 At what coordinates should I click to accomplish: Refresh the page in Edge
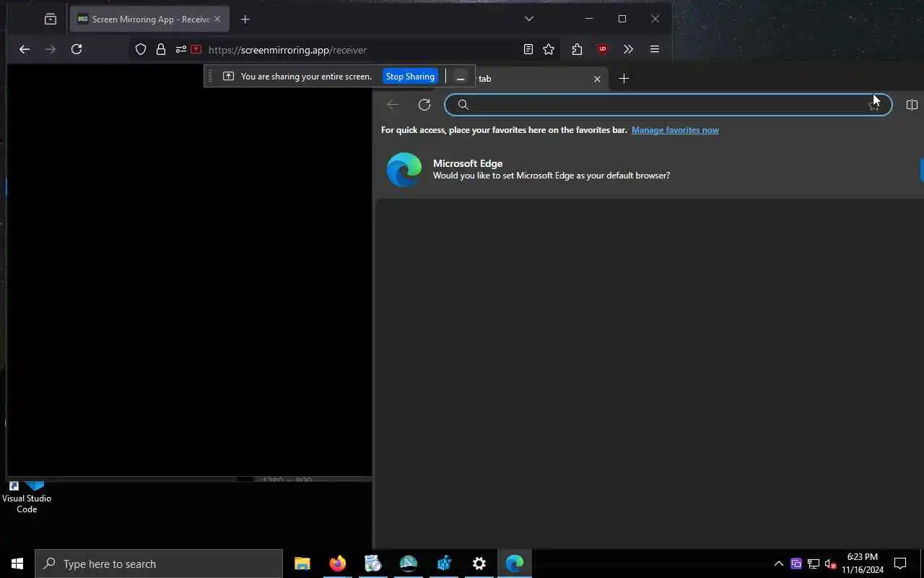pyautogui.click(x=424, y=105)
